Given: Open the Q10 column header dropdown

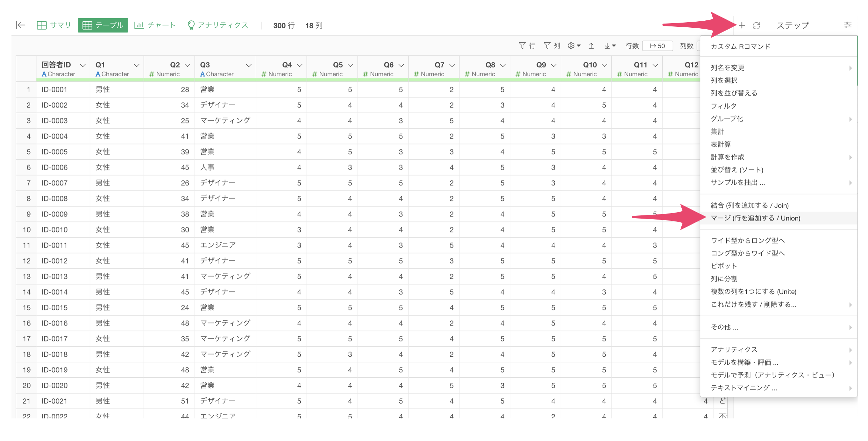Looking at the screenshot, I should [x=604, y=65].
